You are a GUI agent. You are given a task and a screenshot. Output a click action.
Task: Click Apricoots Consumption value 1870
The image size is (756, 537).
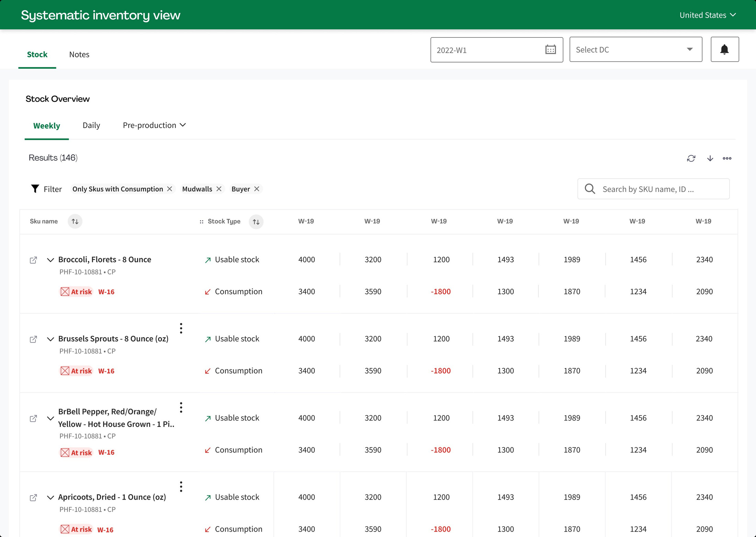pos(572,529)
